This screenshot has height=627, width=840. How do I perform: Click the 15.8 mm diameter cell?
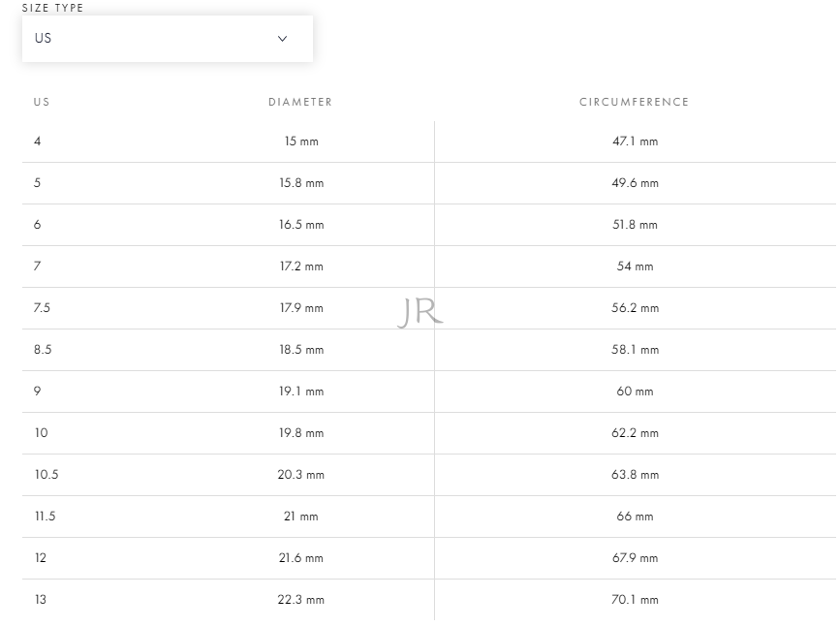click(x=301, y=183)
